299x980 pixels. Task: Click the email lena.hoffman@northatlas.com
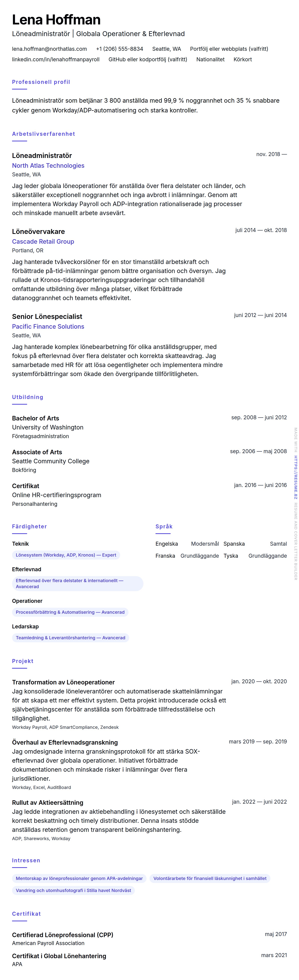coord(49,49)
